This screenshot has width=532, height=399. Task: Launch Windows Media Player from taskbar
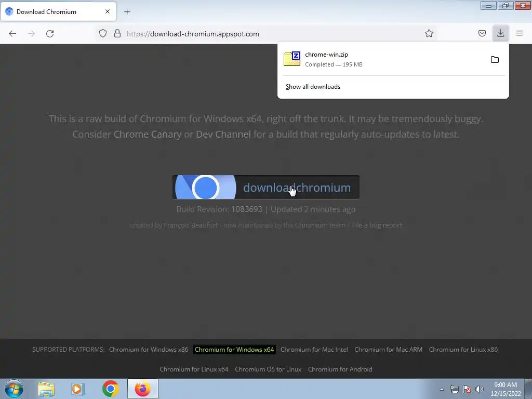tap(77, 389)
